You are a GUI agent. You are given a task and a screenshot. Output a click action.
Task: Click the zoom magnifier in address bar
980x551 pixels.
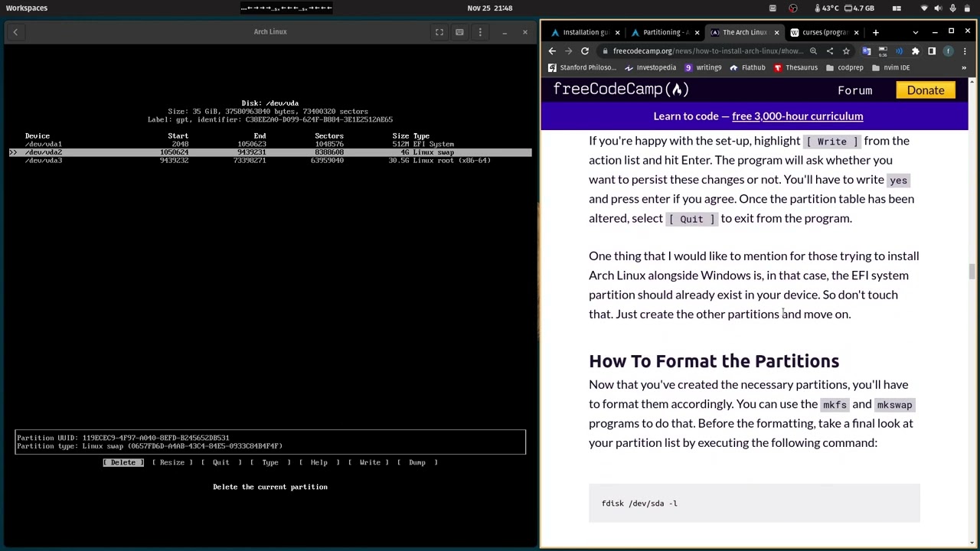click(813, 51)
